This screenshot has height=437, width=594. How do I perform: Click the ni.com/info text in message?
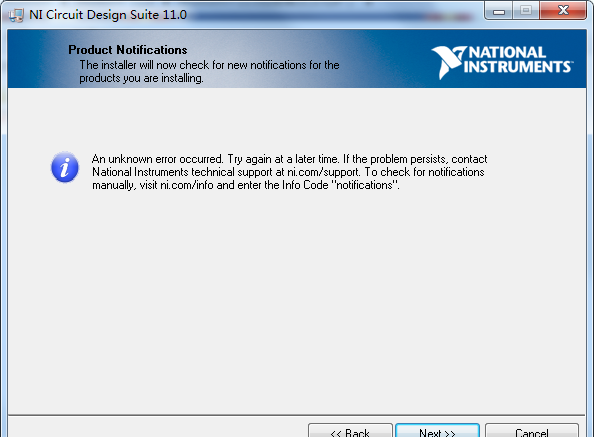pos(187,185)
